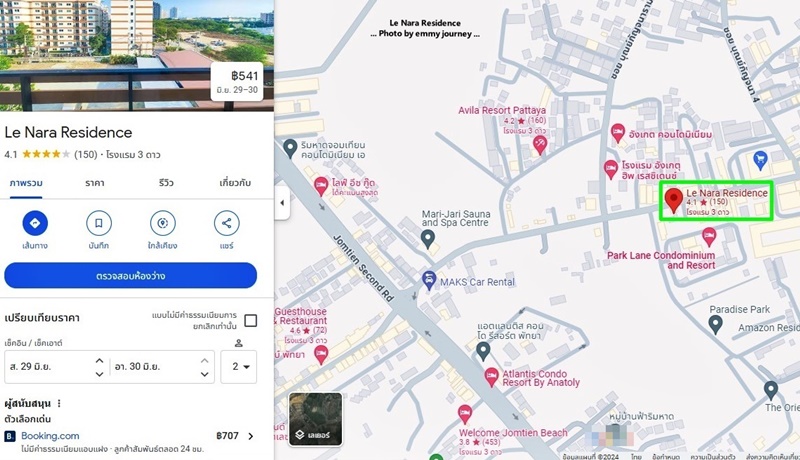The image size is (800, 460).
Task: Click the หมู่บ้านฟ้าริมหาด map label
Action: [x=641, y=416]
